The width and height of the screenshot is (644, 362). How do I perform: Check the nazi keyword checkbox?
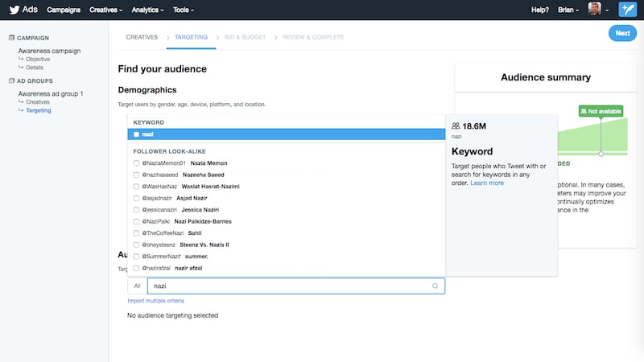tap(136, 134)
